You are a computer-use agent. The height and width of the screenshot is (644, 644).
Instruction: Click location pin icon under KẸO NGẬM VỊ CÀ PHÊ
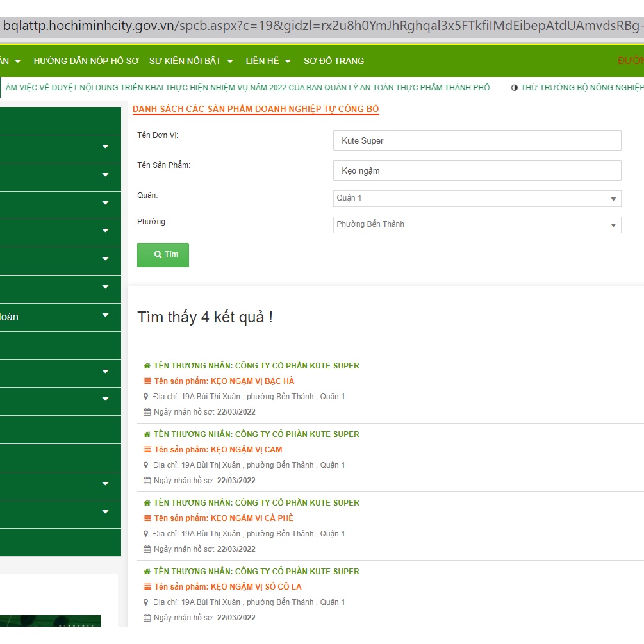click(146, 534)
